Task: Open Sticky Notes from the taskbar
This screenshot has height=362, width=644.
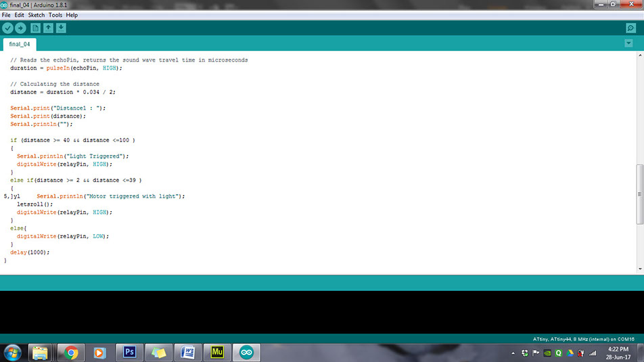Action: coord(158,353)
